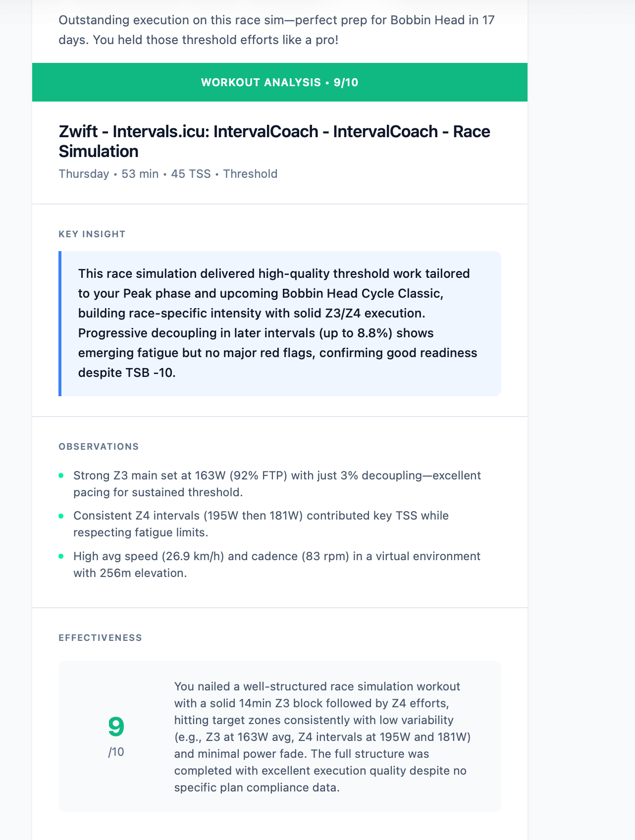
Task: Click the Thursday 53 min 45 TSS subtitle
Action: (x=134, y=174)
